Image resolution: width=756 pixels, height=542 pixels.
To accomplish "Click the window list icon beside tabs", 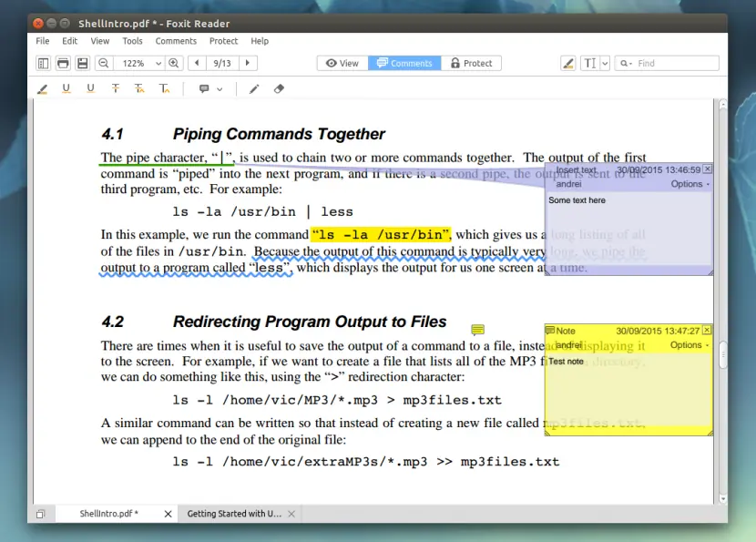I will point(41,514).
